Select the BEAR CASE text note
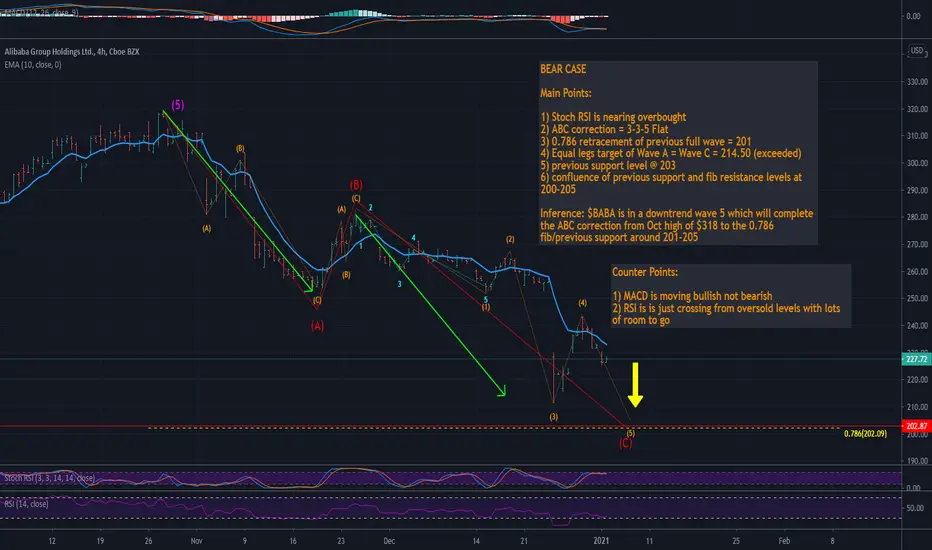The width and height of the screenshot is (932, 550). [678, 153]
